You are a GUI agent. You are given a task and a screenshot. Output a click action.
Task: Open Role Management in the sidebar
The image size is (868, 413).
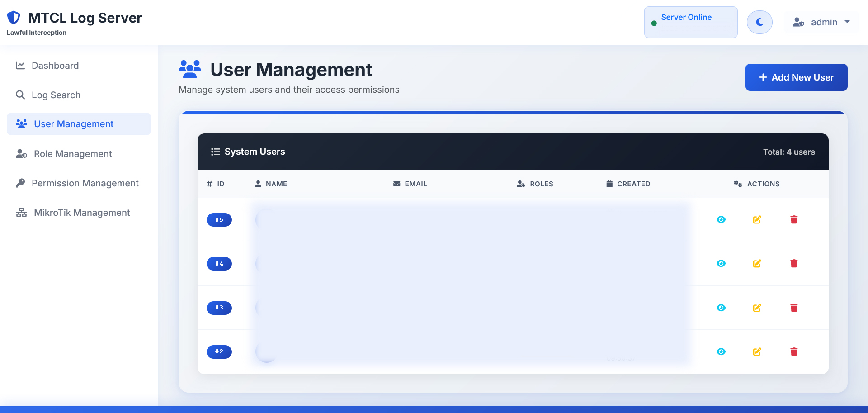click(x=73, y=154)
